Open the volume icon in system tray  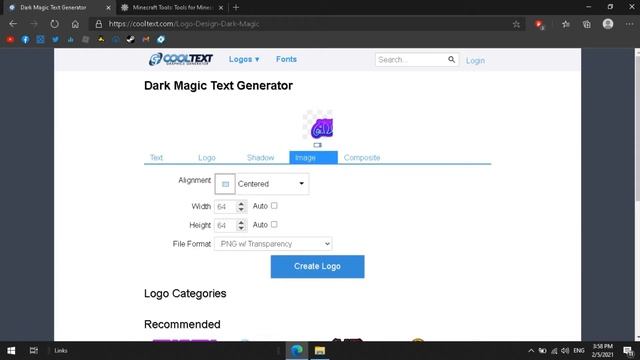[x=565, y=351]
